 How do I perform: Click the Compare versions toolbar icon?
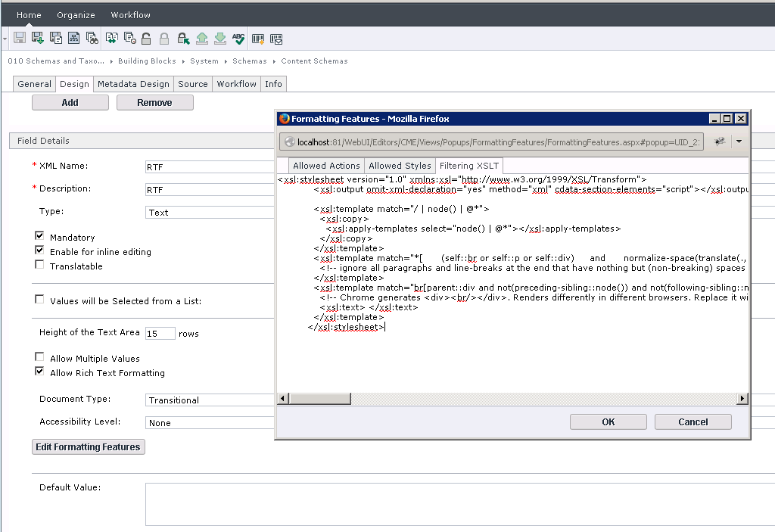pos(110,39)
